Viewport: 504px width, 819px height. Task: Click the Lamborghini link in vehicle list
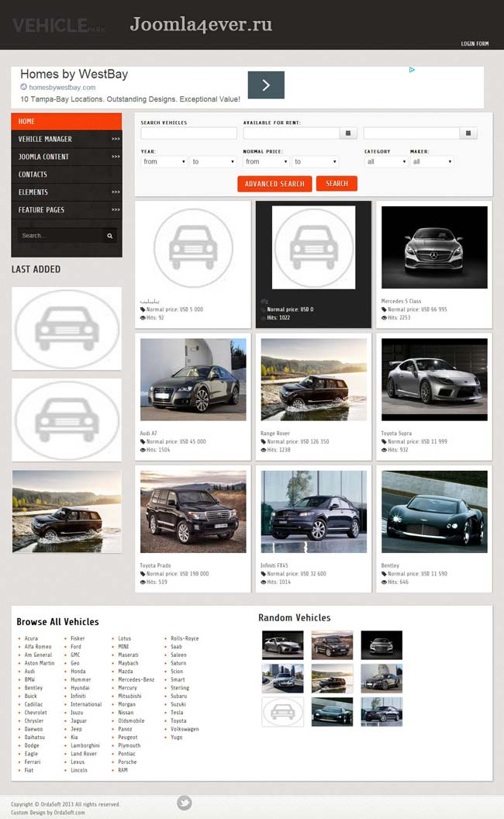[85, 745]
